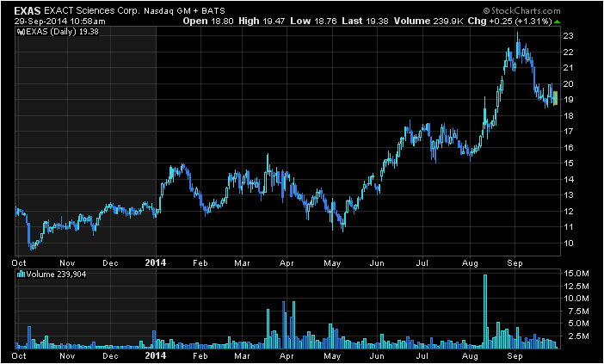Click the Jun label under the volume panel
The width and height of the screenshot is (604, 364).
(x=377, y=355)
